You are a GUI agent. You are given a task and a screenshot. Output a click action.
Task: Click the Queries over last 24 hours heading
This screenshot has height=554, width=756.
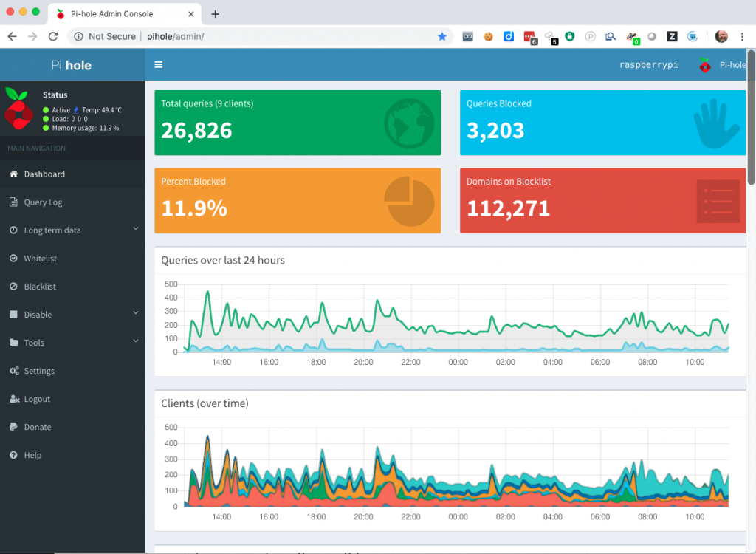(x=223, y=260)
